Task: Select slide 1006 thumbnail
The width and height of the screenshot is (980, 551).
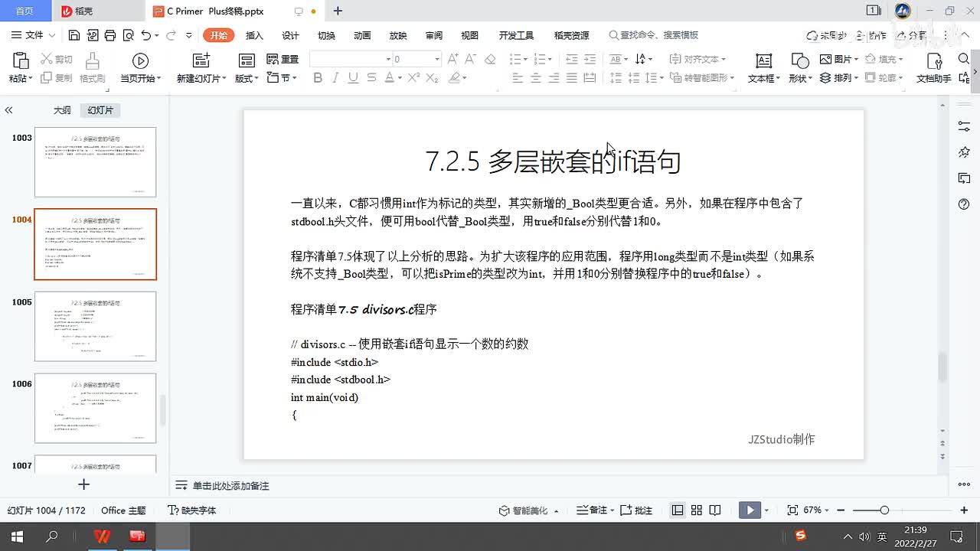Action: pyautogui.click(x=95, y=408)
